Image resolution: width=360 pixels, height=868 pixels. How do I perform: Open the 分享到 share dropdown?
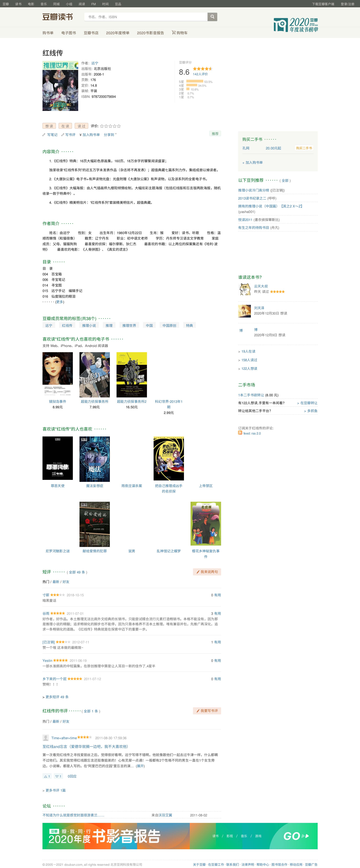tap(110, 135)
